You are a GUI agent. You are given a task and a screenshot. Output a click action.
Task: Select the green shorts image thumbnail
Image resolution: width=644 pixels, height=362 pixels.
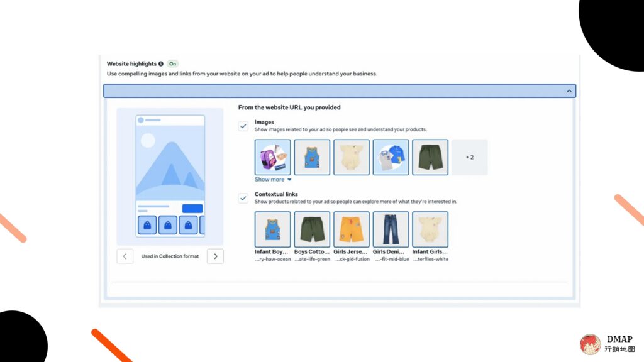point(430,157)
